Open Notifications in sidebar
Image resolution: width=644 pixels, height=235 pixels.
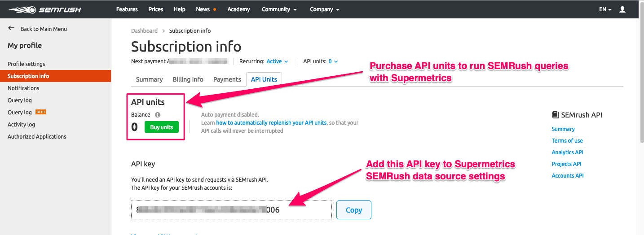(x=23, y=88)
